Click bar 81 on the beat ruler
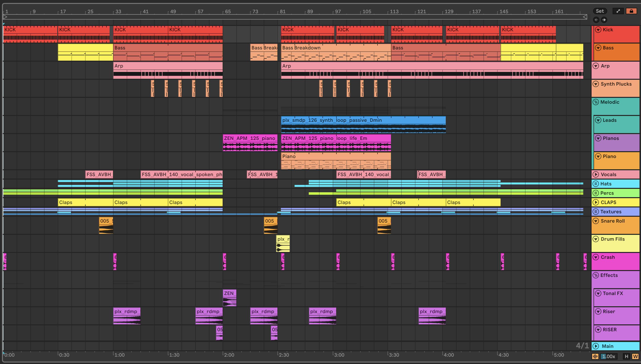The width and height of the screenshot is (641, 364). pyautogui.click(x=282, y=11)
